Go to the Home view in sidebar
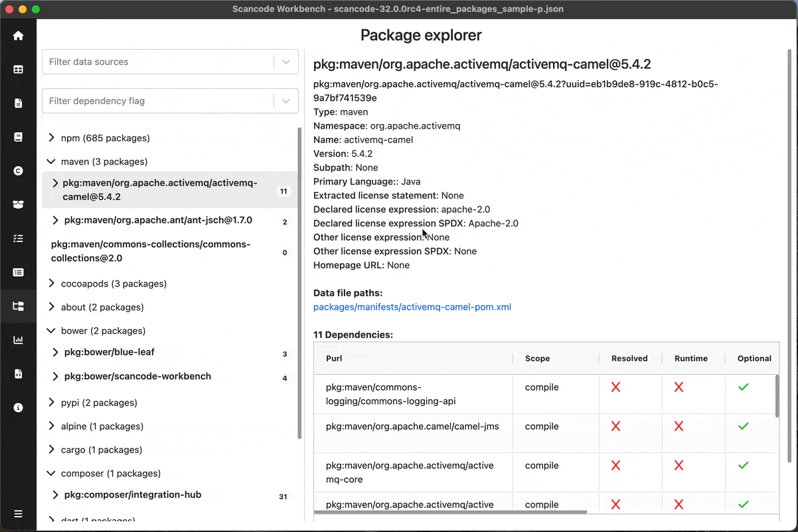 [x=18, y=36]
